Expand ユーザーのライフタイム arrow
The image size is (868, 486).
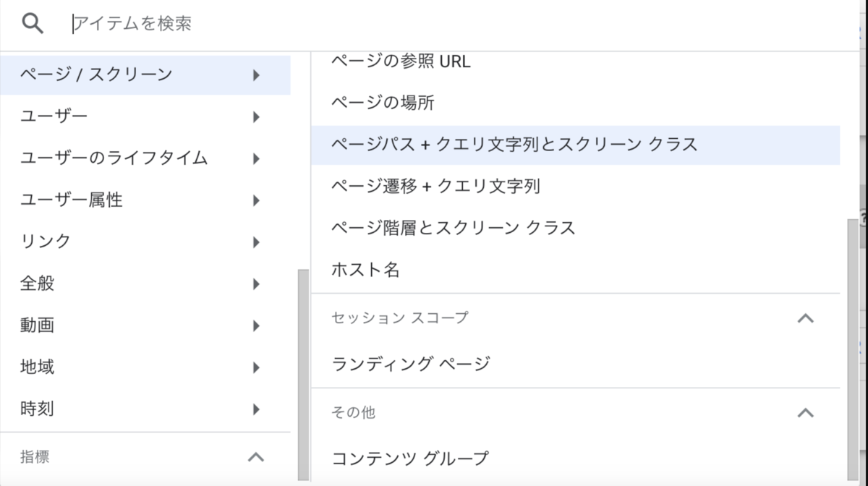coord(256,158)
